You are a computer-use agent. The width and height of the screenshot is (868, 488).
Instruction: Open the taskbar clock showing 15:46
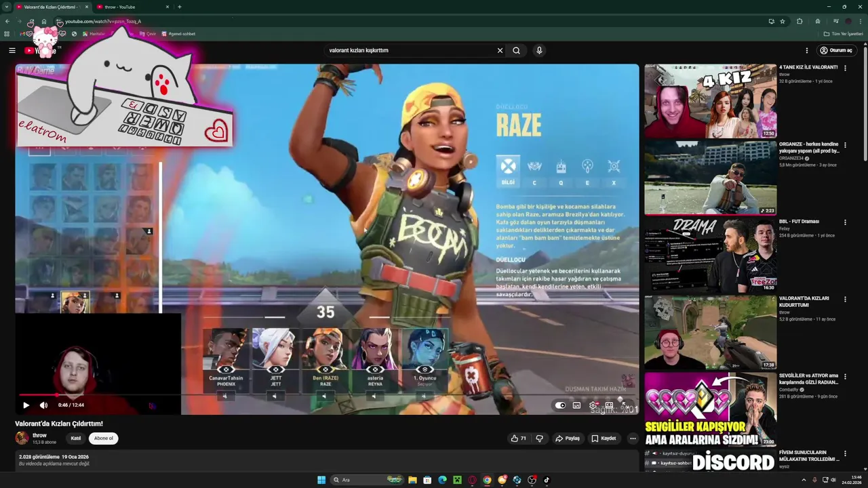852,480
